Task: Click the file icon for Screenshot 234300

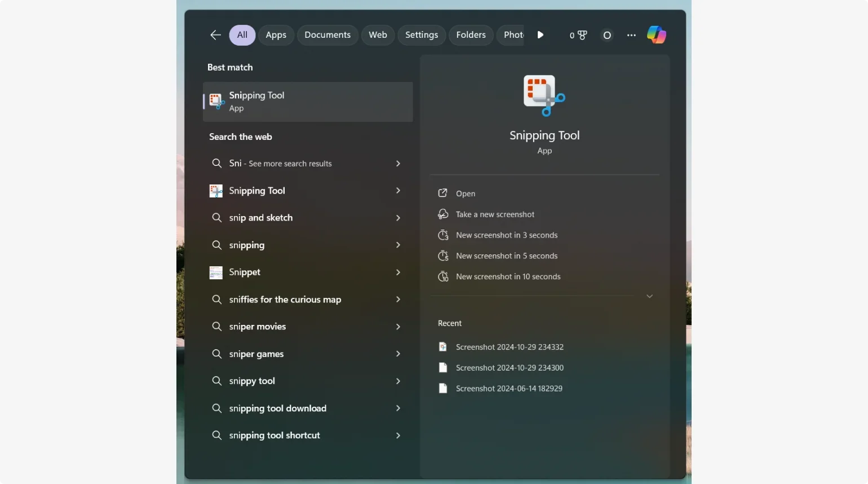Action: point(443,368)
